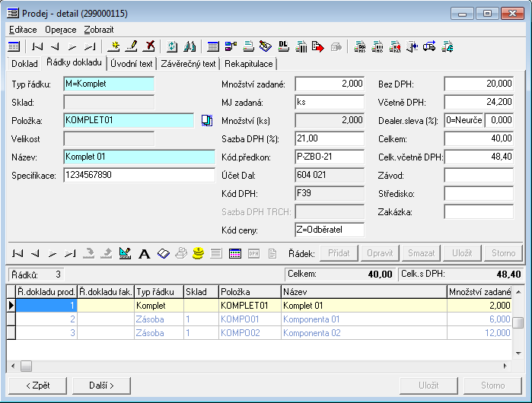Image resolution: width=532 pixels, height=403 pixels.
Task: Select the KOMPLET01 cell in the table
Action: [x=250, y=306]
